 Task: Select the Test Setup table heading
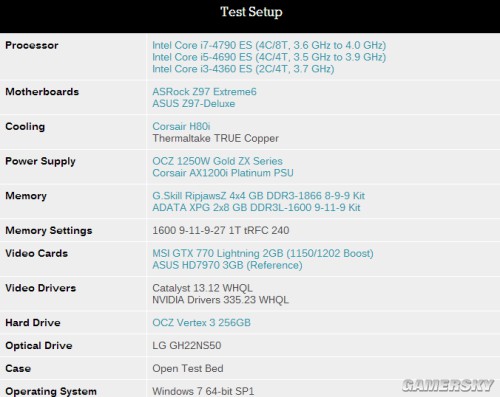pyautogui.click(x=251, y=12)
